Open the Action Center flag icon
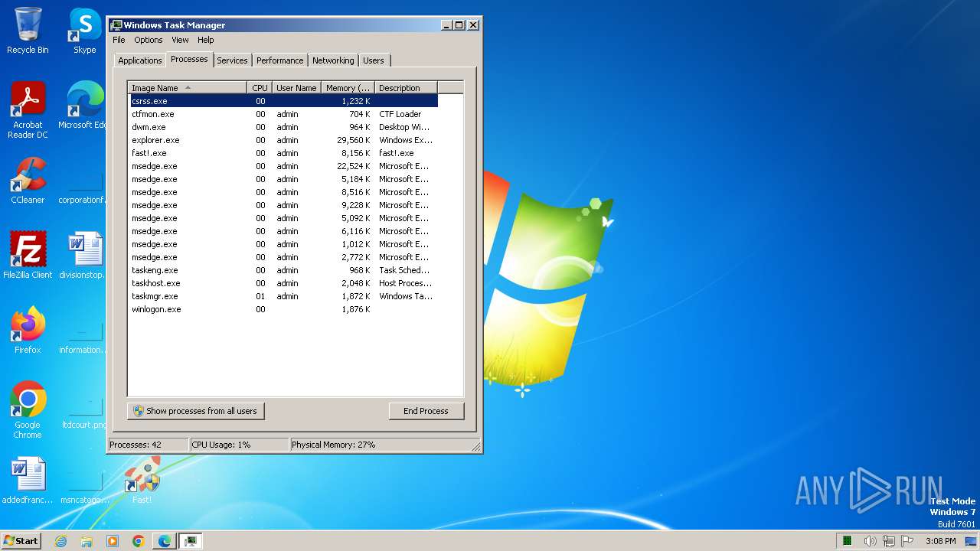Image resolution: width=980 pixels, height=551 pixels. coord(908,541)
